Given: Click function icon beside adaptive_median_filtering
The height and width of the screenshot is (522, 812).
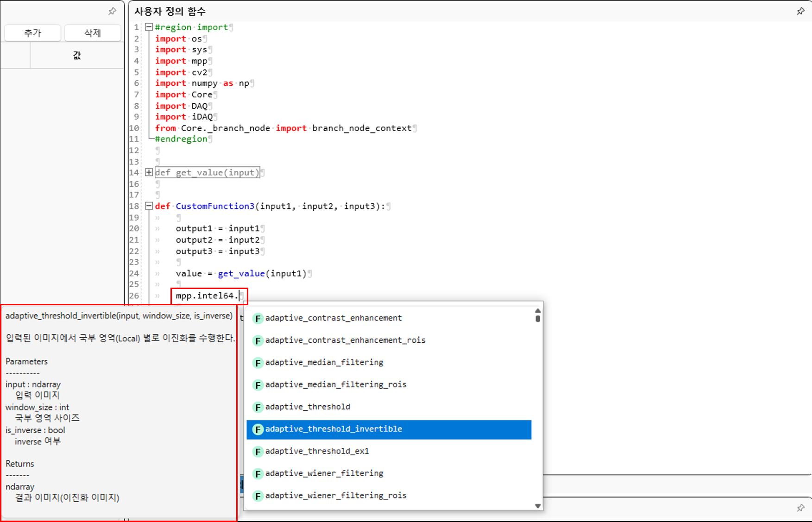Looking at the screenshot, I should [x=258, y=363].
